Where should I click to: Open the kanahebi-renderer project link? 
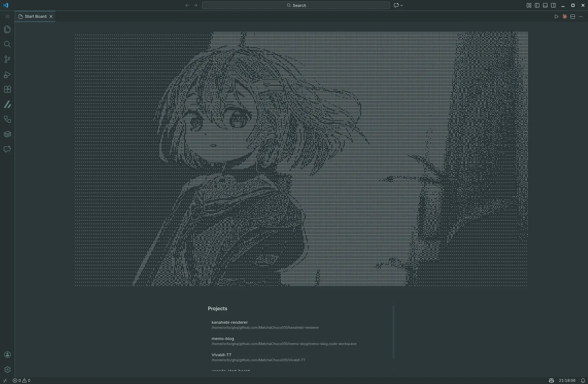point(230,322)
